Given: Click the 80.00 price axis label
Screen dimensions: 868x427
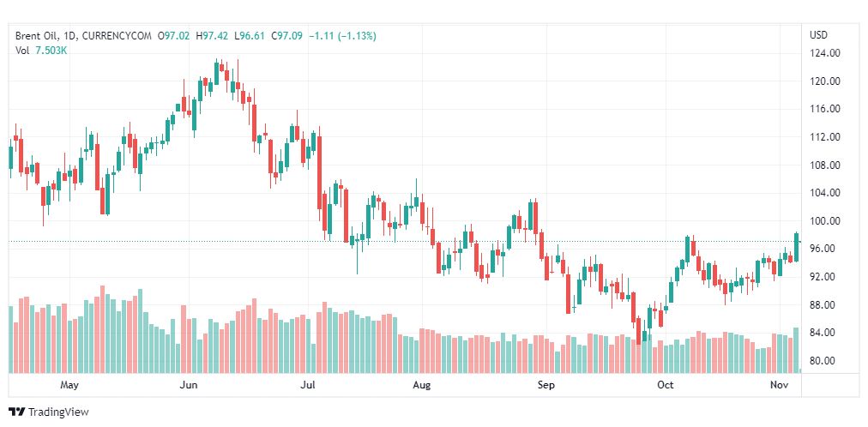Looking at the screenshot, I should pos(824,361).
